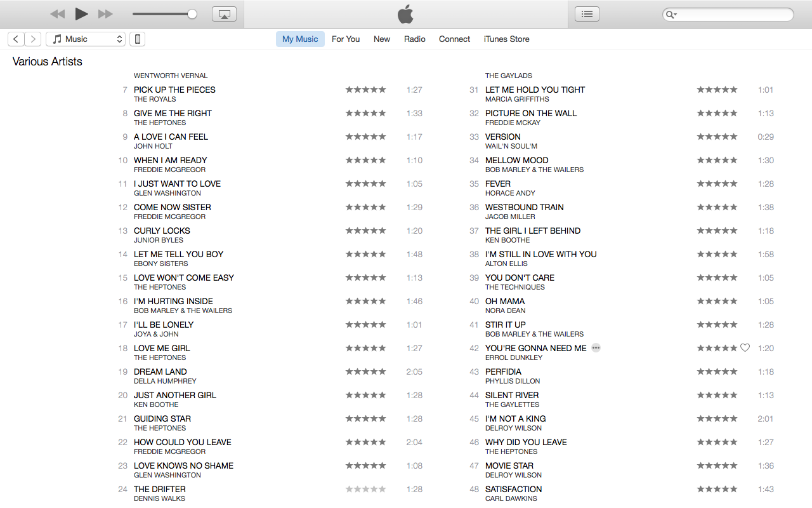Image resolution: width=812 pixels, height=508 pixels.
Task: Open the Music library dropdown
Action: (86, 39)
